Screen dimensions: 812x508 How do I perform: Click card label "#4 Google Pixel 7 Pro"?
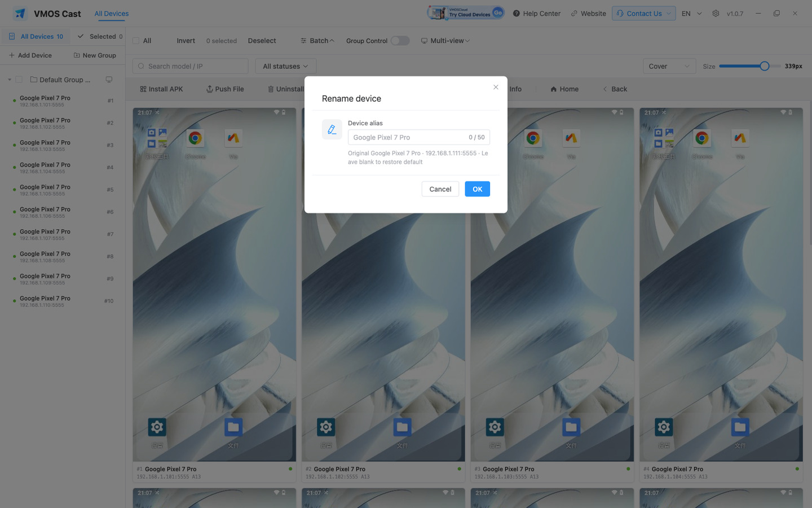[x=673, y=469]
